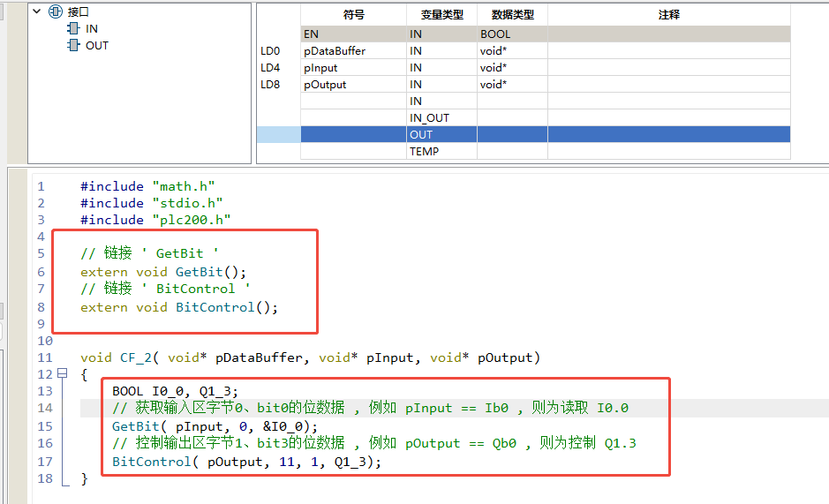Click the comment on line 16

click(373, 443)
